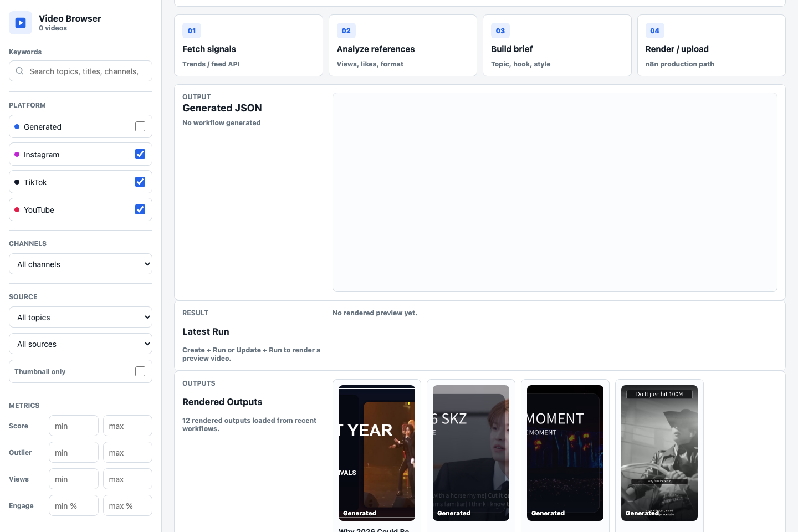Click the 'Latest Run' heading
798x532 pixels.
click(206, 331)
